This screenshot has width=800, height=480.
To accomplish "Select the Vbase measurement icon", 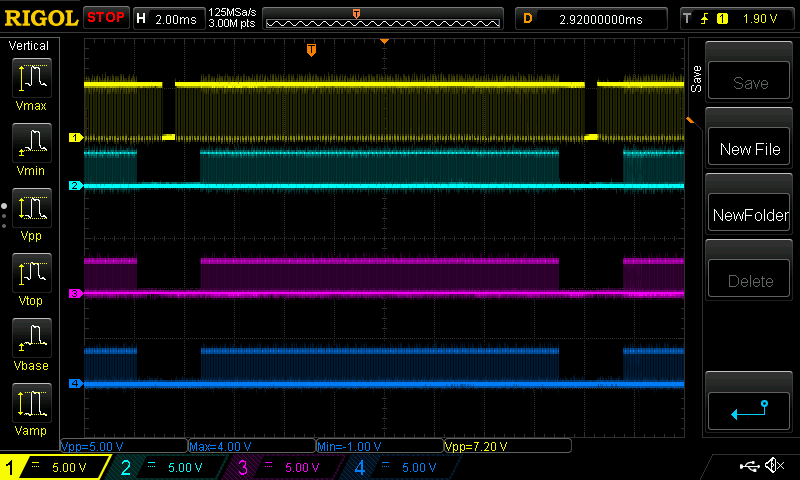I will tap(32, 337).
